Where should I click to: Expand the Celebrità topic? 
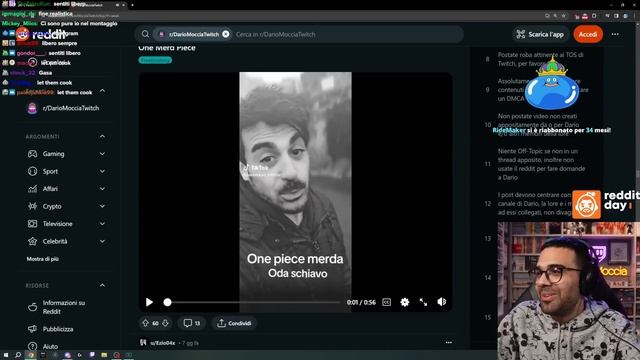(x=102, y=241)
